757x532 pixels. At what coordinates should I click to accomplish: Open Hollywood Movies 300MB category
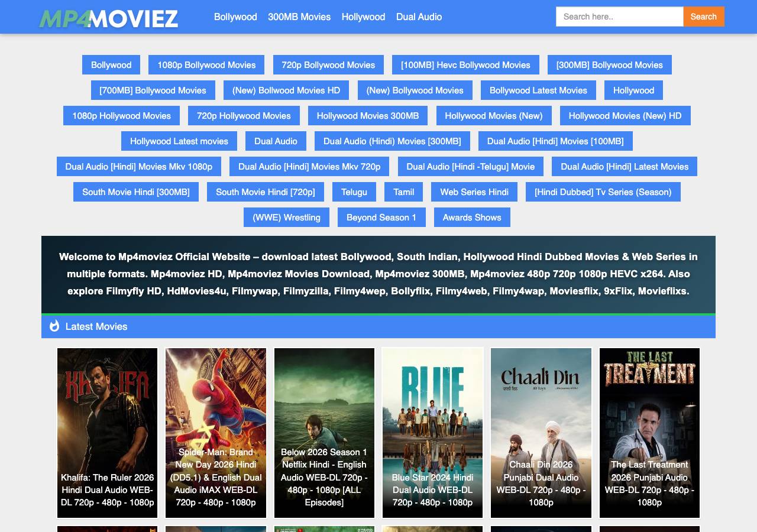[x=368, y=116]
